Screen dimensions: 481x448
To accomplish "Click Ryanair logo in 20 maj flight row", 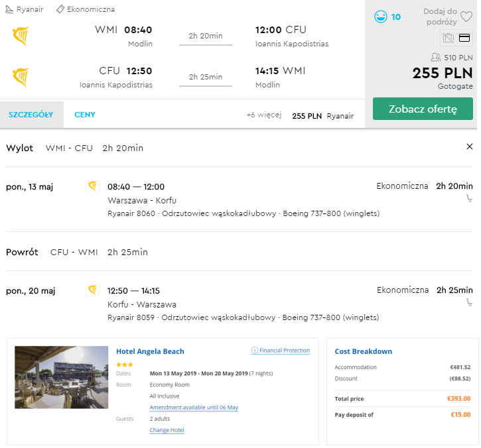I will [92, 290].
